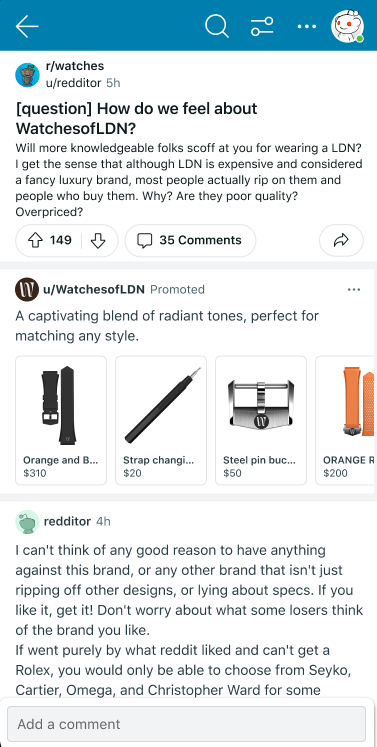The image size is (377, 747).
Task: Tap the commenter redditor avatar
Action: tap(27, 522)
